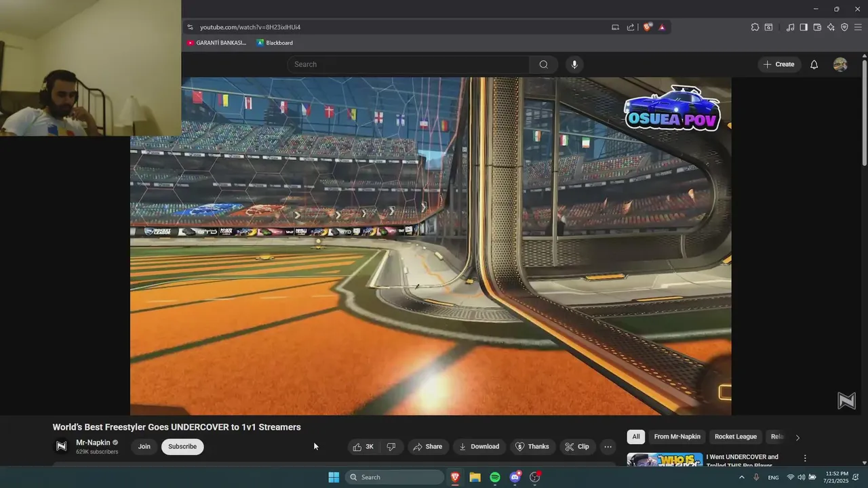Open recommended video 'I Went UNDERCOVER' thumbnail

(x=665, y=460)
